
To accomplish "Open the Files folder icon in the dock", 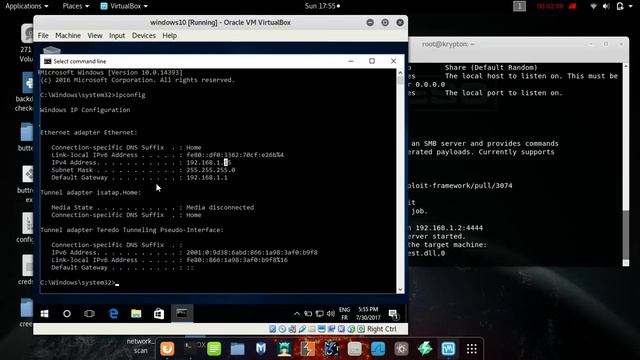I will click(237, 349).
